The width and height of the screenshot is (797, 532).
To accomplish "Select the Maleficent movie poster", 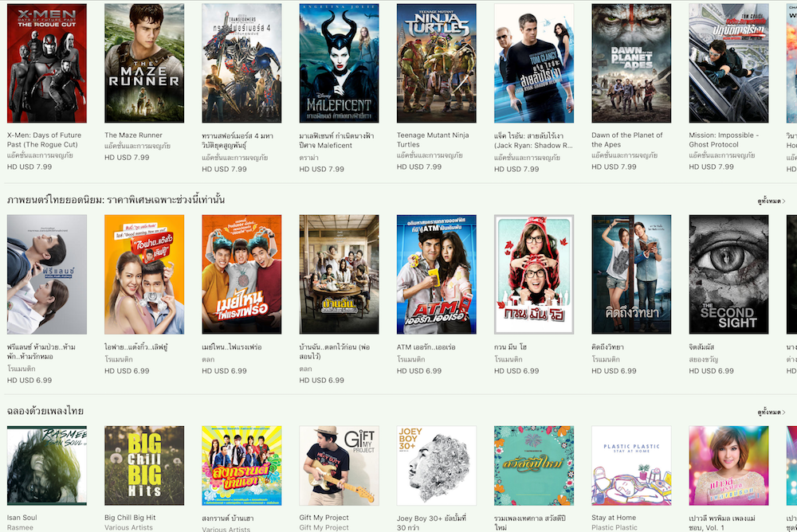I will tap(339, 63).
